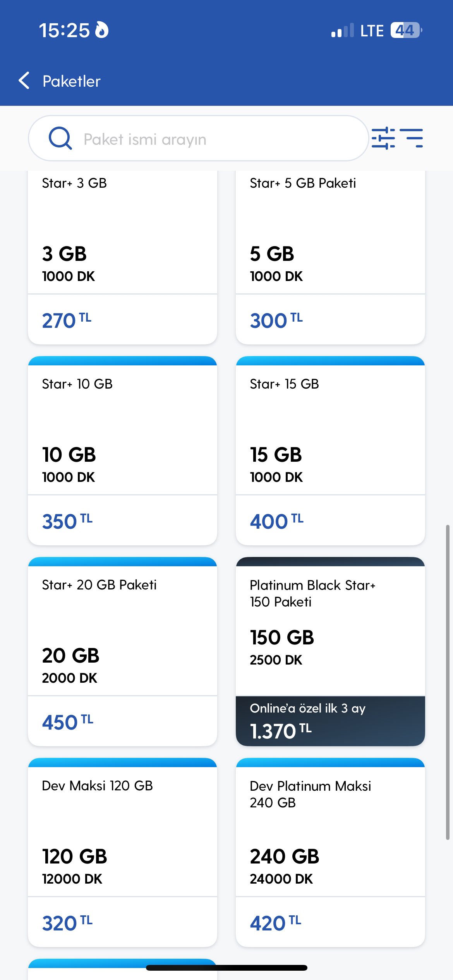Click the vertical scrollbar on the right
The image size is (453, 980).
tap(448, 682)
